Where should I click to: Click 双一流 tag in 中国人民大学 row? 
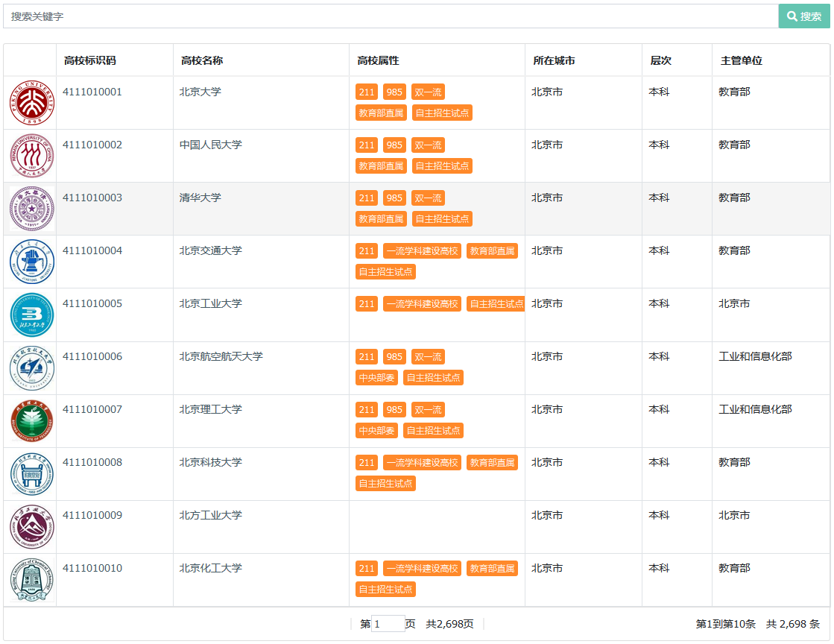[428, 145]
